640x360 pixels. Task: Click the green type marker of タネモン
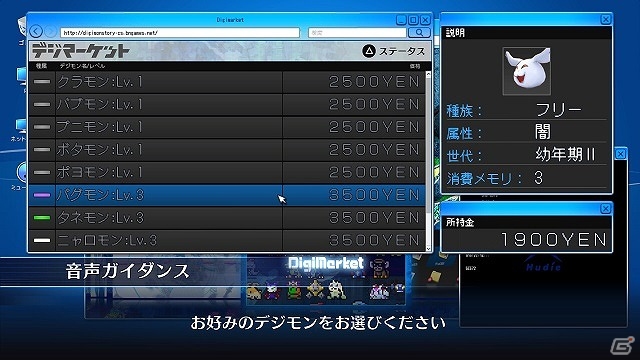point(42,218)
